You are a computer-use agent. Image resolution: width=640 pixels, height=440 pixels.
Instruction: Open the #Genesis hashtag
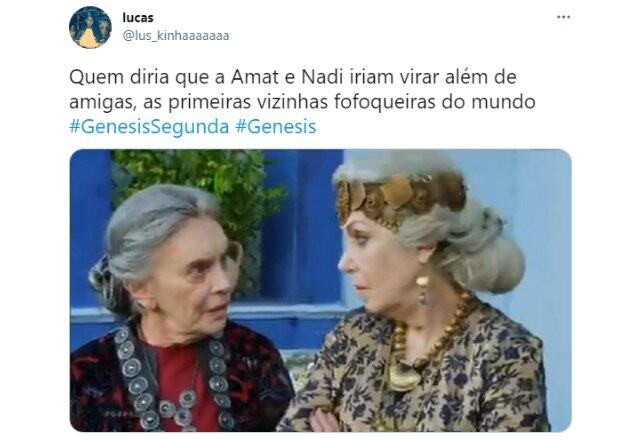pos(276,127)
